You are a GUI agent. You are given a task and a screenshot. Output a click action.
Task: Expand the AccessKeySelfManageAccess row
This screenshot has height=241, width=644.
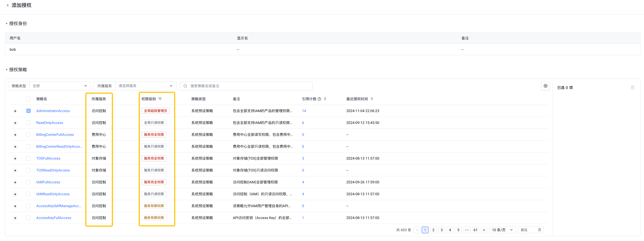[x=15, y=206]
